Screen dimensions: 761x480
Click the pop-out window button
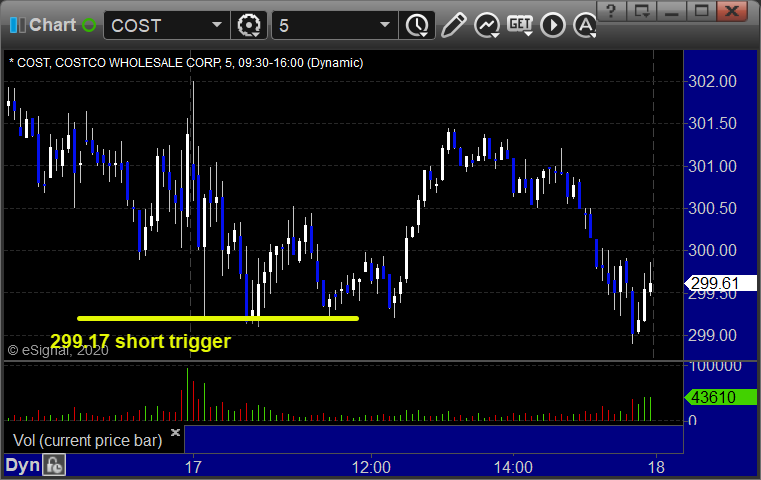[641, 10]
